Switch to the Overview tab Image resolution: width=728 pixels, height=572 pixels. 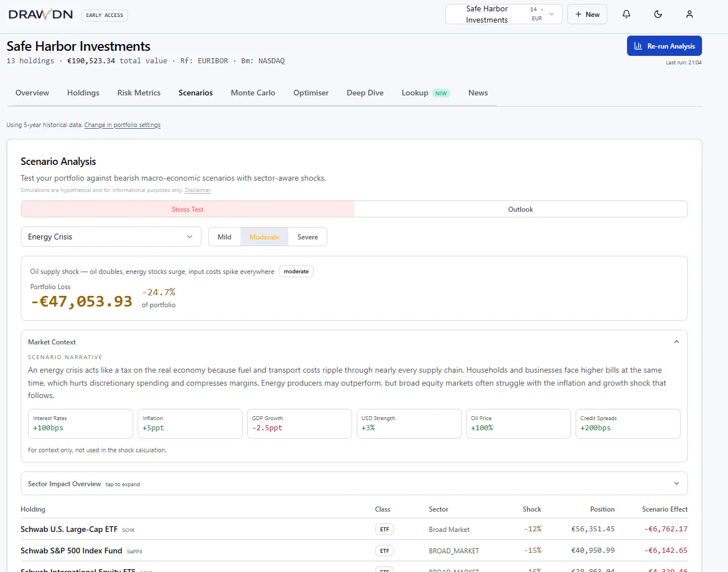coord(32,93)
